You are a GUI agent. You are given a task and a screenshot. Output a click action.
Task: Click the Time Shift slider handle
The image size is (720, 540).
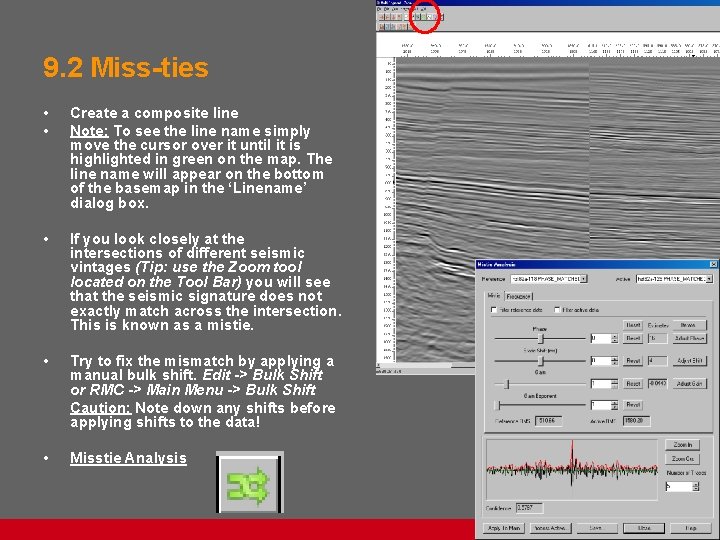(541, 361)
